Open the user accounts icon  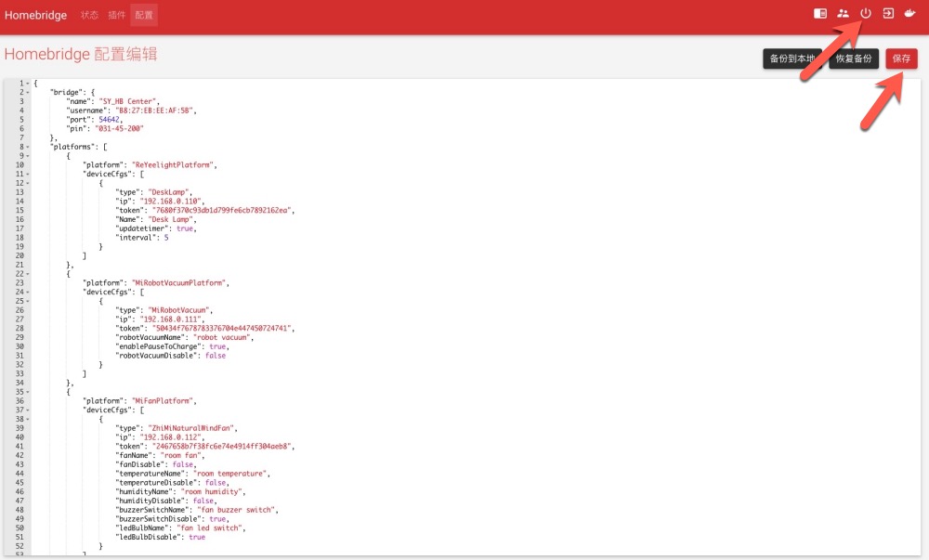click(x=843, y=13)
